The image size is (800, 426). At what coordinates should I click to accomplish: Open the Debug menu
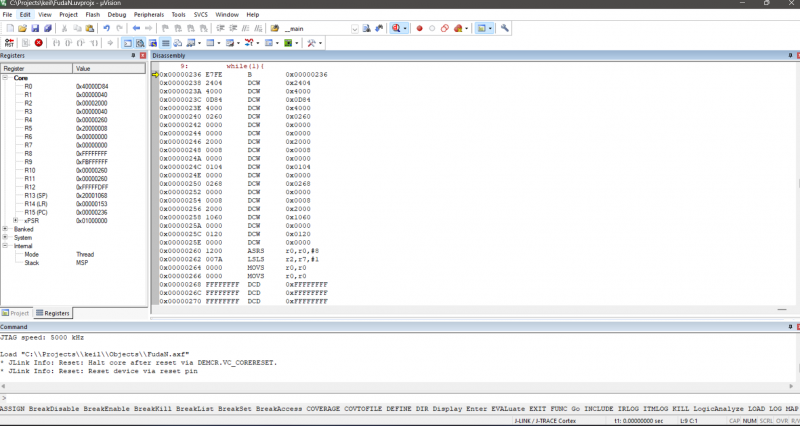(x=117, y=15)
